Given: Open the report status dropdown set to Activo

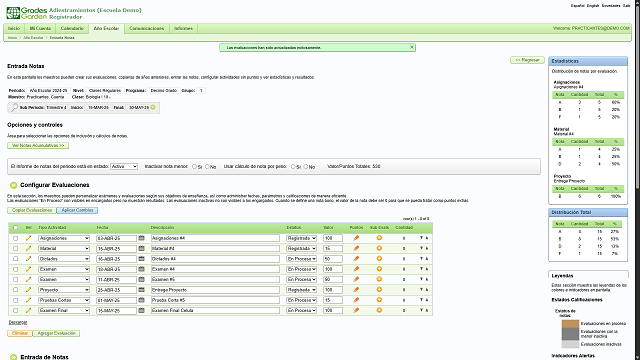Looking at the screenshot, I should (124, 167).
